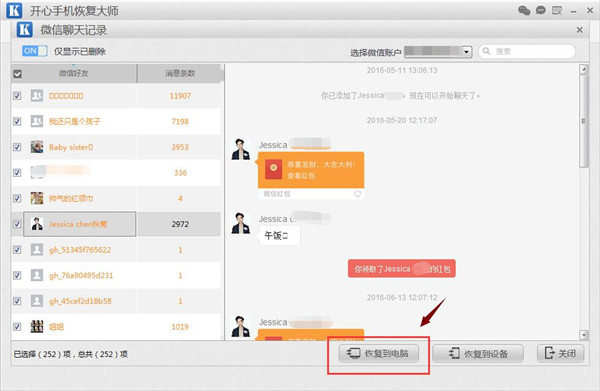The height and width of the screenshot is (391, 600).
Task: Click the Baby sister contact avatar
Action: click(37, 147)
